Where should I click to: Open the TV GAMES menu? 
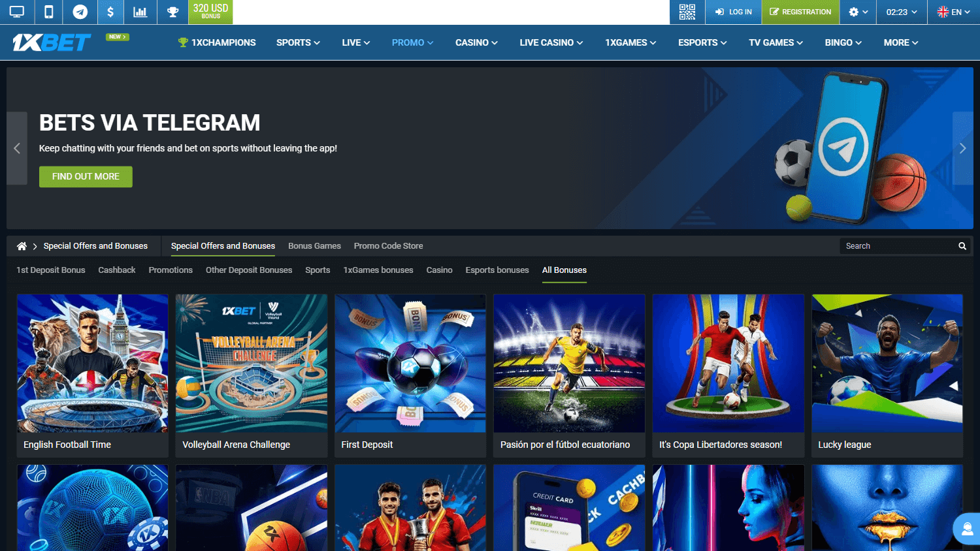[776, 42]
